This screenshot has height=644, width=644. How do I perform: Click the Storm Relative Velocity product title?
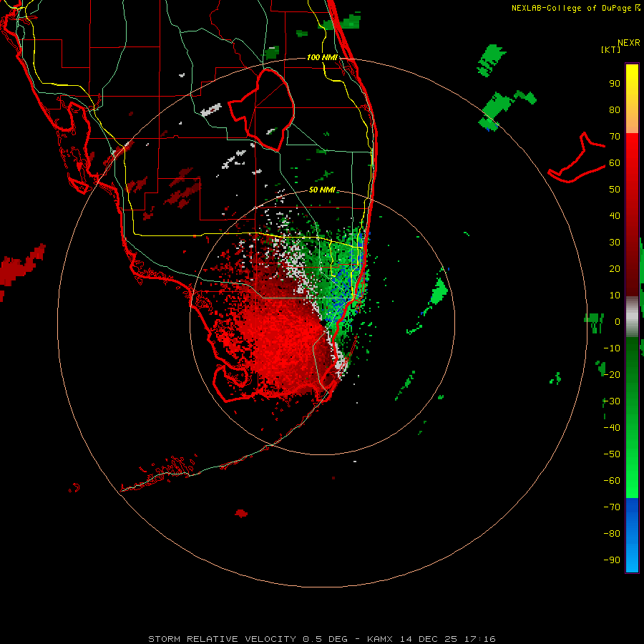tap(222, 639)
